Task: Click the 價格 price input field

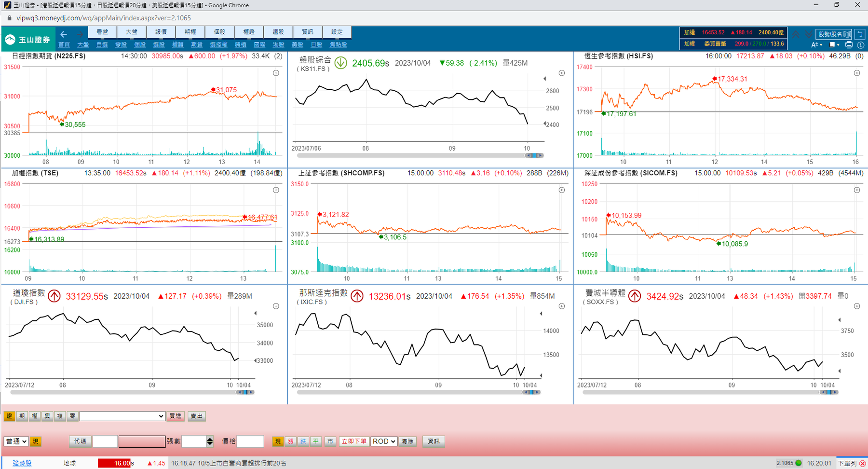Action: click(250, 441)
